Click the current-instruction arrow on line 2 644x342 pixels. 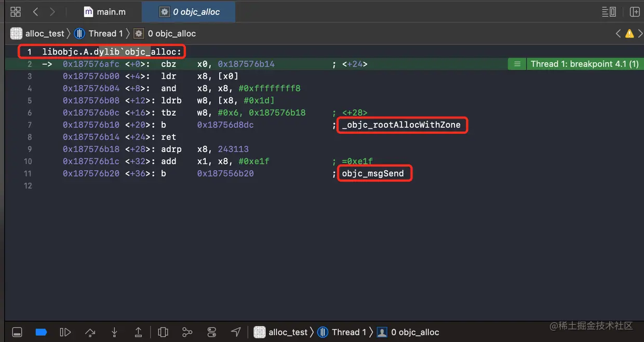pos(47,64)
